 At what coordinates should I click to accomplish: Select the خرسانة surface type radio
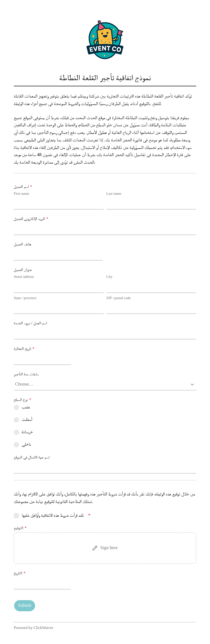[x=17, y=432]
